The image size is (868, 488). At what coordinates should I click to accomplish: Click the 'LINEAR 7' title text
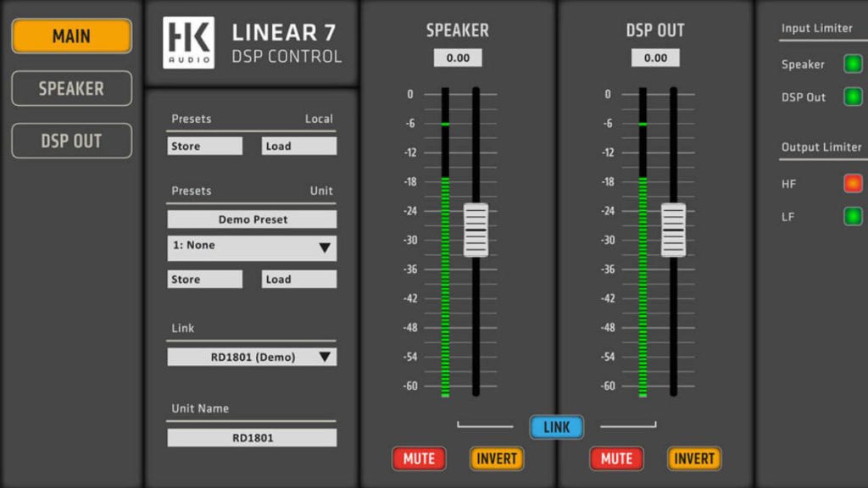tap(284, 33)
